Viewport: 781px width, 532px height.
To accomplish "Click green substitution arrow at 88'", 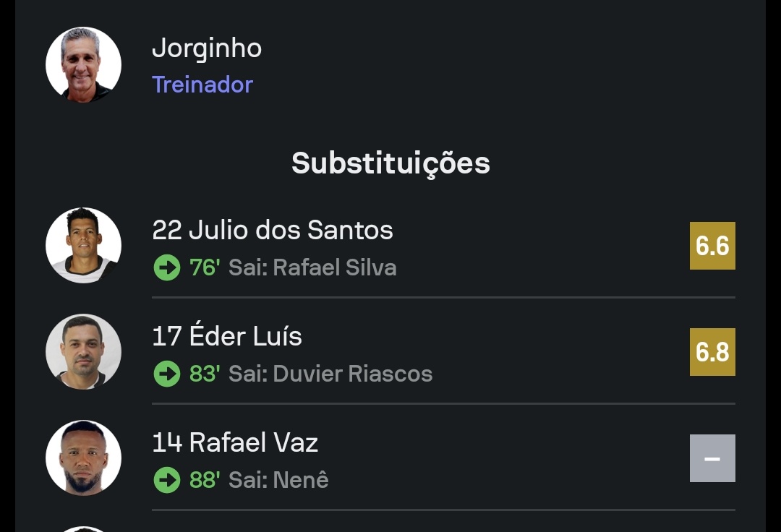I will 167,481.
